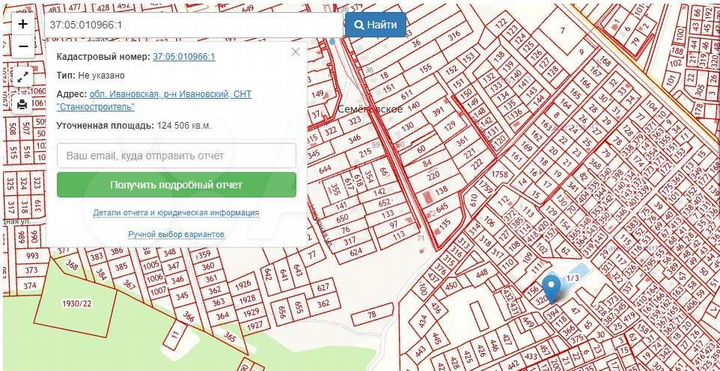720x371 pixels.
Task: Focus the cadastral number search field
Action: tap(194, 25)
